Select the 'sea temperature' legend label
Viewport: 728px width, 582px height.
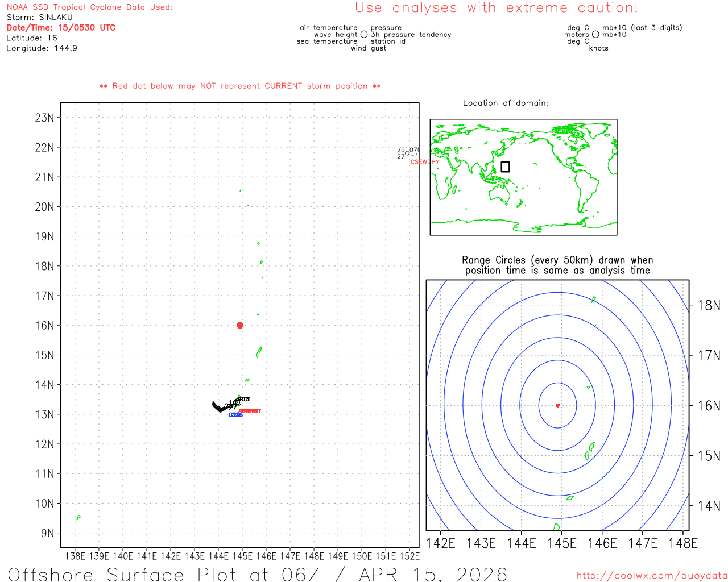pyautogui.click(x=327, y=41)
